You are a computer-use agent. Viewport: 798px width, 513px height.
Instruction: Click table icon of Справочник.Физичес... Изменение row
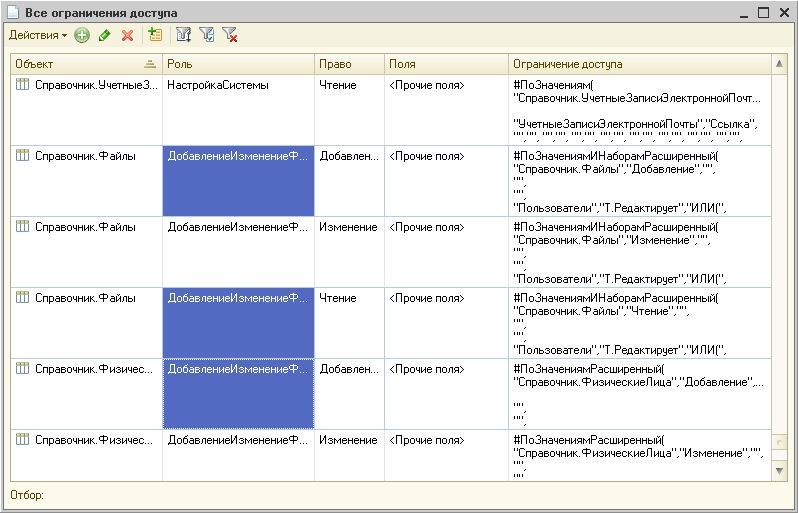pyautogui.click(x=22, y=439)
